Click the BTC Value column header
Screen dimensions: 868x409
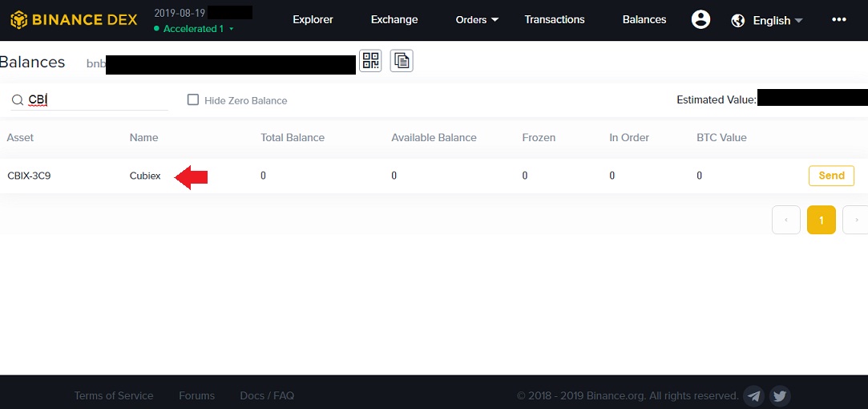point(721,137)
